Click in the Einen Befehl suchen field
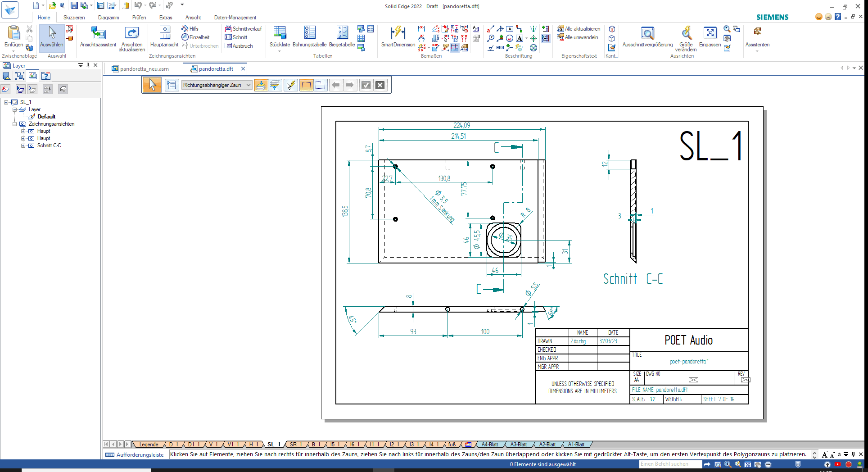The width and height of the screenshot is (868, 472). (669, 464)
